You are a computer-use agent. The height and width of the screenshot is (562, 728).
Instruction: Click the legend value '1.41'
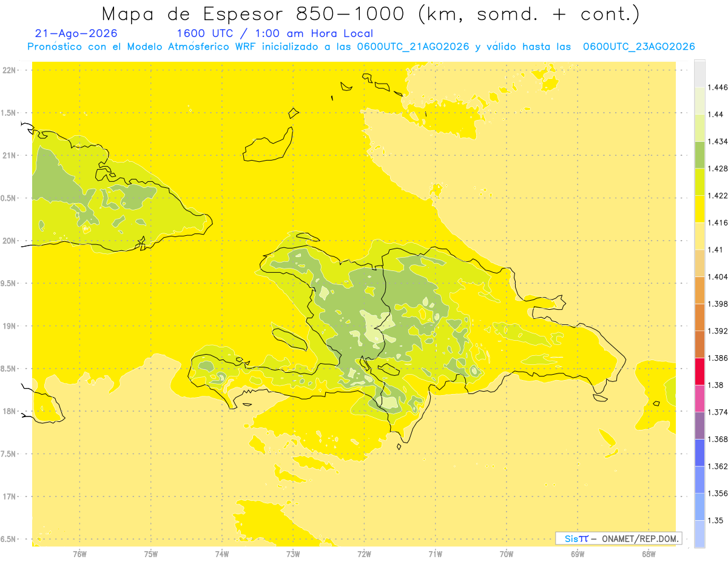pos(715,250)
